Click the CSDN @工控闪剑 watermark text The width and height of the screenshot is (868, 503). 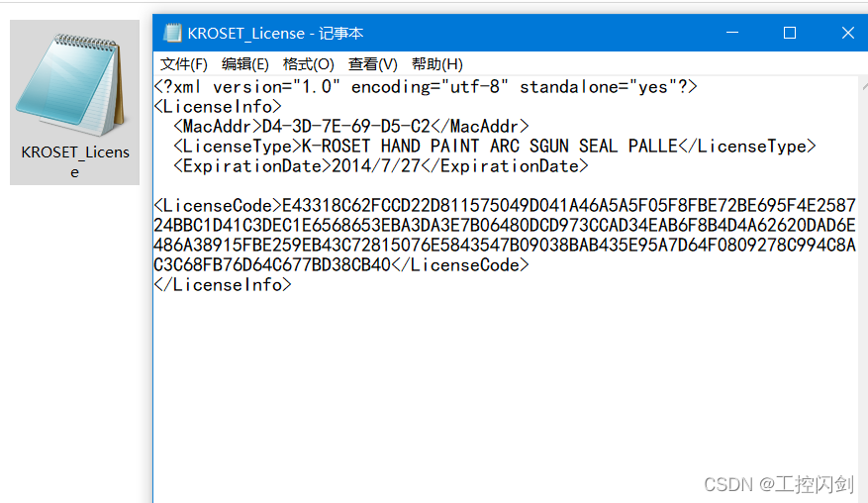tap(778, 484)
